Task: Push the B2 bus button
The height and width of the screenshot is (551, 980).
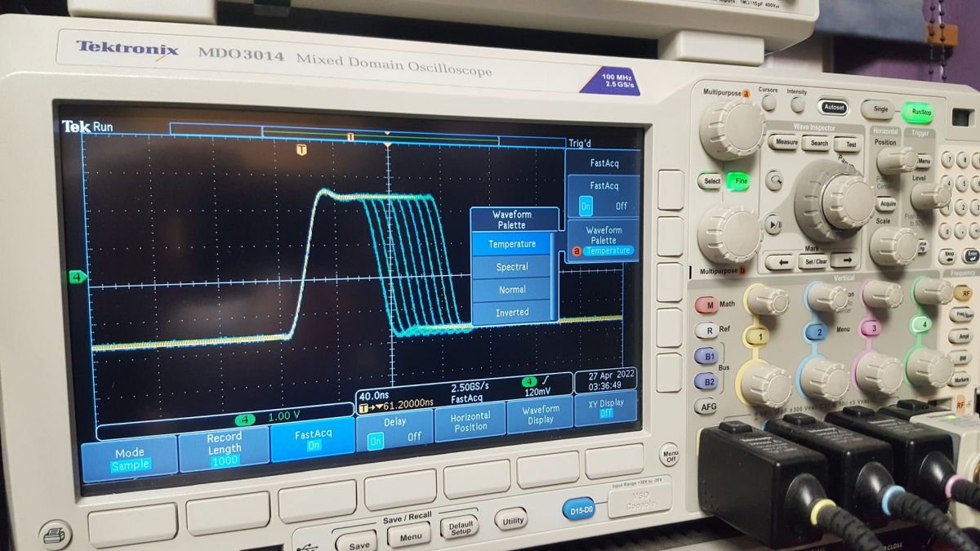Action: [x=706, y=381]
